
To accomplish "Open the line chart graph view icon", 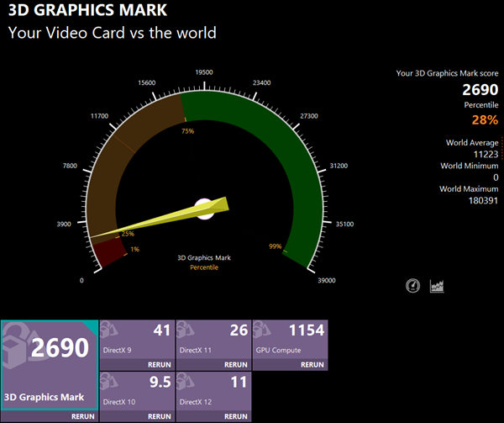I will pos(437,286).
